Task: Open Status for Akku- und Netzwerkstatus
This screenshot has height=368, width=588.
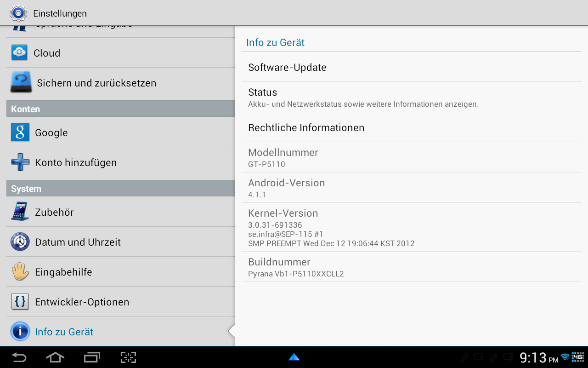Action: [411, 98]
